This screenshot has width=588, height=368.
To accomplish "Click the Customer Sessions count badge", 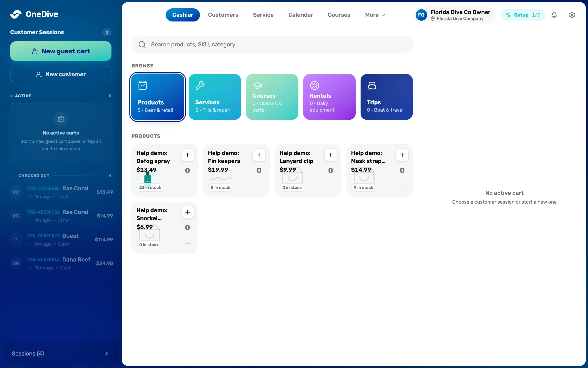I will (107, 32).
